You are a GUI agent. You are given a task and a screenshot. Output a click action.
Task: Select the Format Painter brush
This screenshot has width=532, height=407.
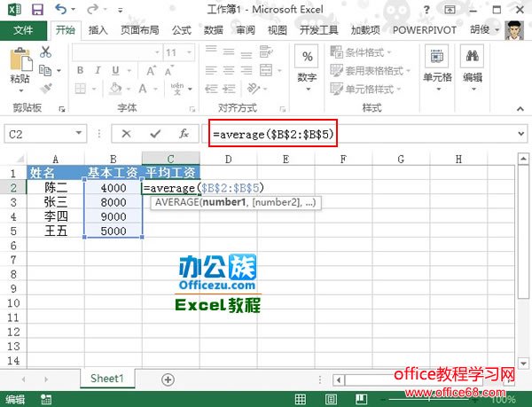pos(46,88)
